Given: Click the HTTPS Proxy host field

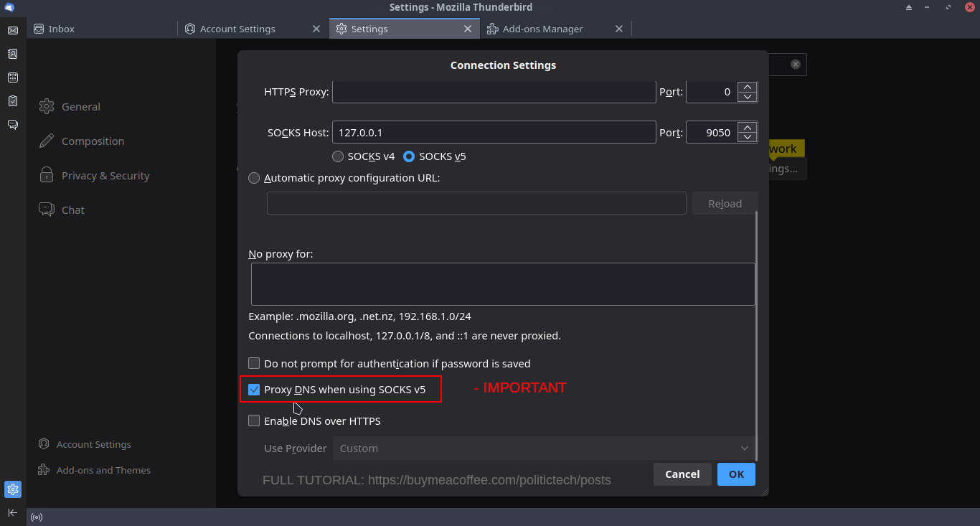Looking at the screenshot, I should (x=494, y=92).
